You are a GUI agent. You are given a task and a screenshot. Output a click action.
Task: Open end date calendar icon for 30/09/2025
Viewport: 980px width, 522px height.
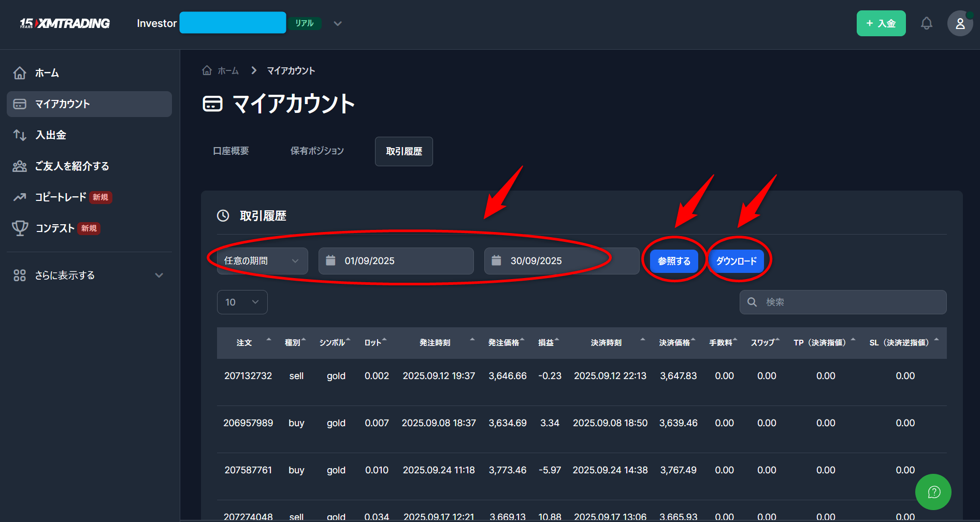496,260
